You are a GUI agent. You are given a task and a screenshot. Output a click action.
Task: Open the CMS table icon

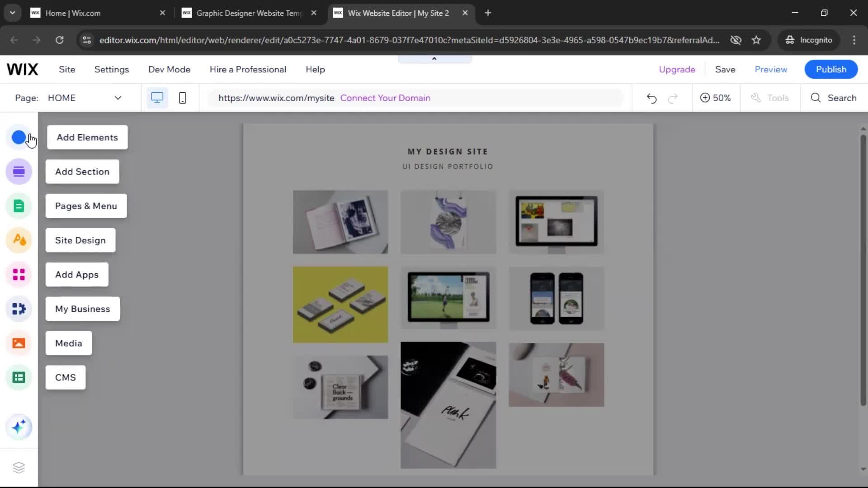[19, 377]
